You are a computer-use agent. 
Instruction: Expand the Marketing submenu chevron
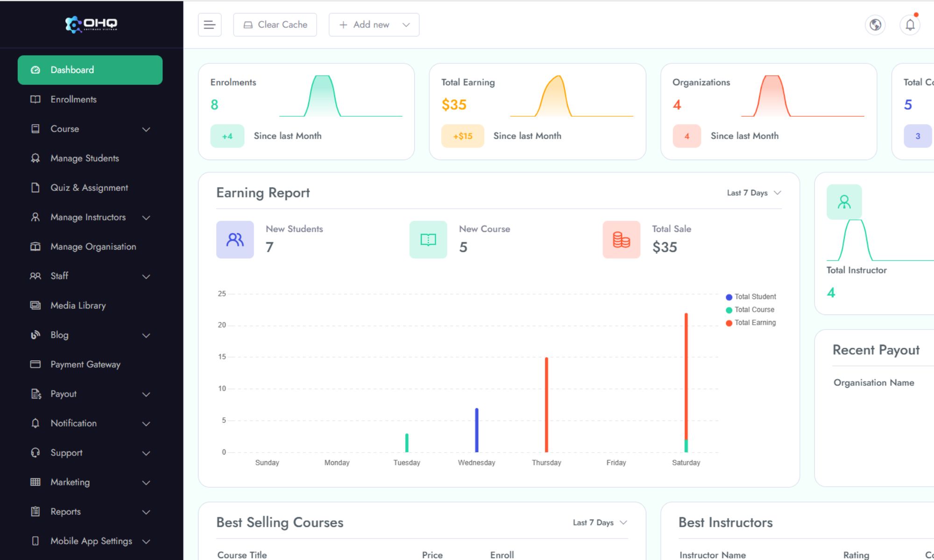[x=146, y=483]
